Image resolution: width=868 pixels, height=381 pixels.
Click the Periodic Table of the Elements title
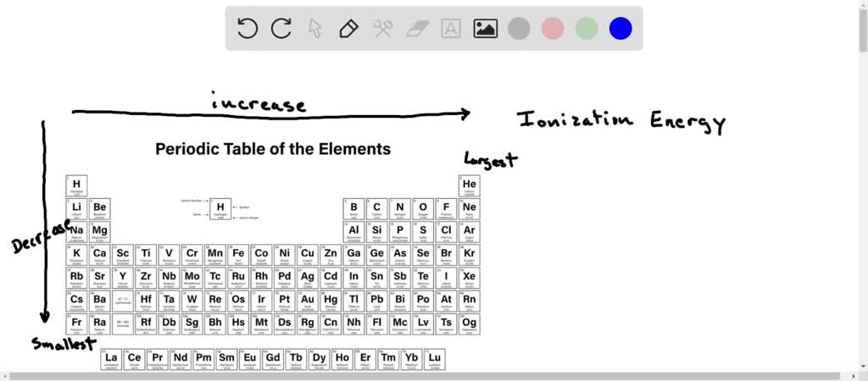point(273,149)
